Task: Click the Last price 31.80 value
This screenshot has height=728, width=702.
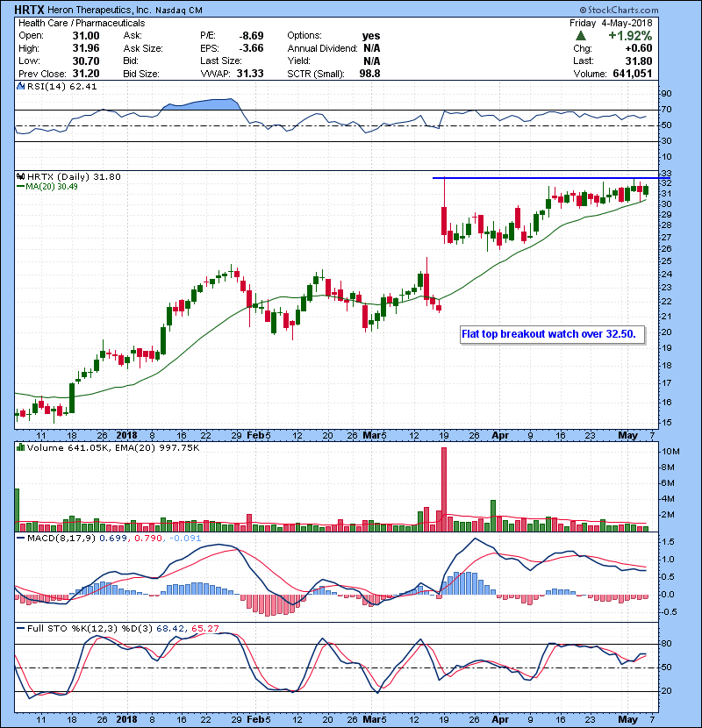Action: [x=639, y=61]
